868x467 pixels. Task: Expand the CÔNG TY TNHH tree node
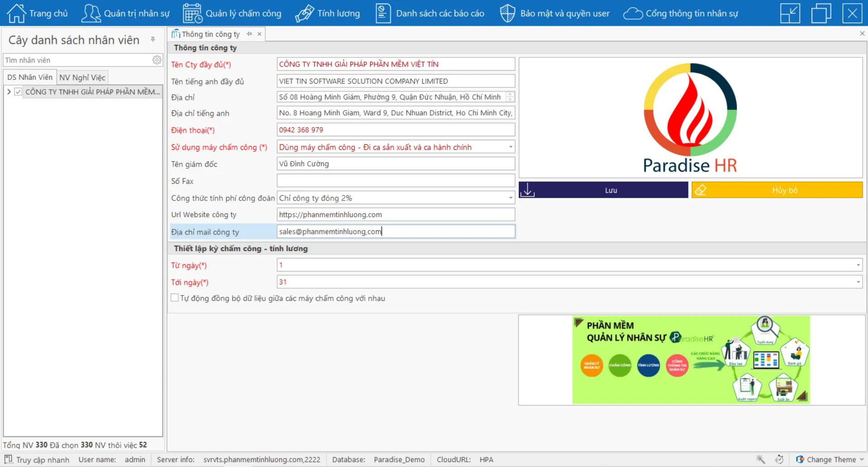(9, 91)
